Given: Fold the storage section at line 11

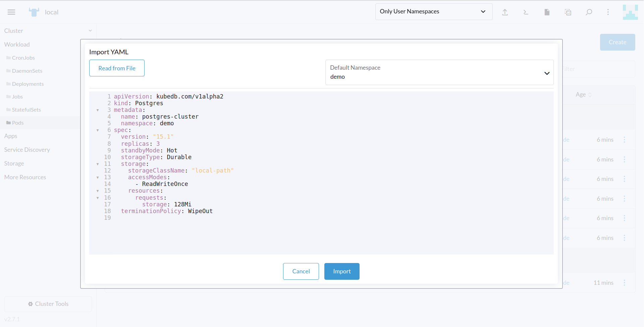Looking at the screenshot, I should (98, 164).
